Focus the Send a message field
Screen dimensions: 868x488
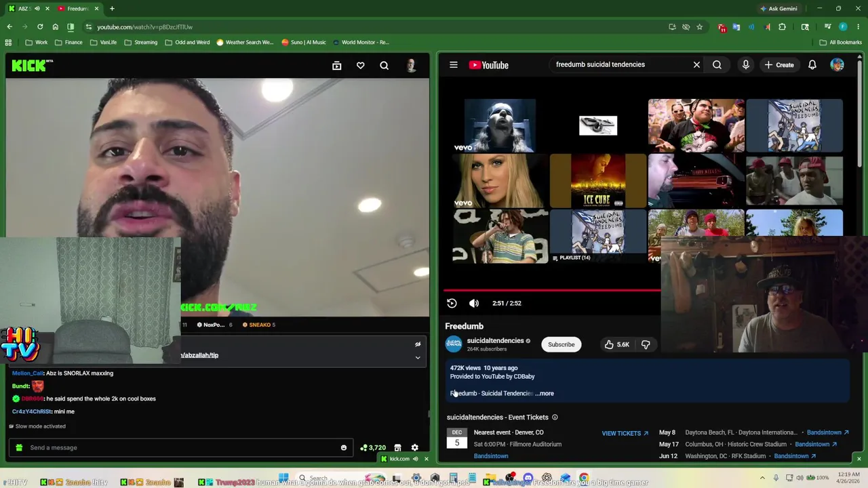tap(180, 448)
